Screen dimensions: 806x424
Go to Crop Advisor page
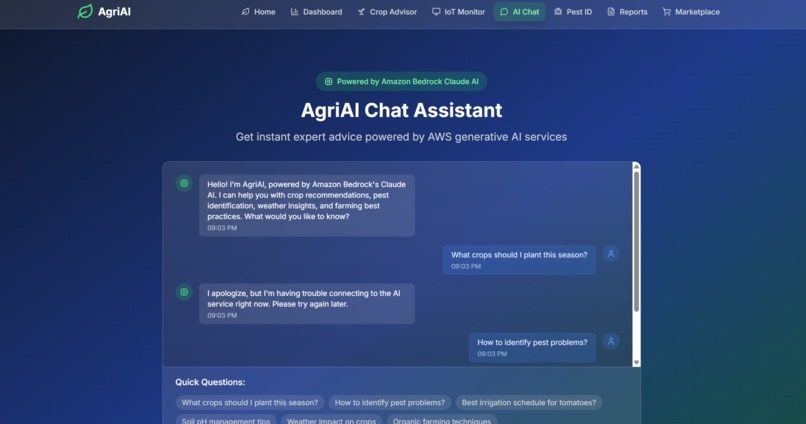pyautogui.click(x=387, y=12)
